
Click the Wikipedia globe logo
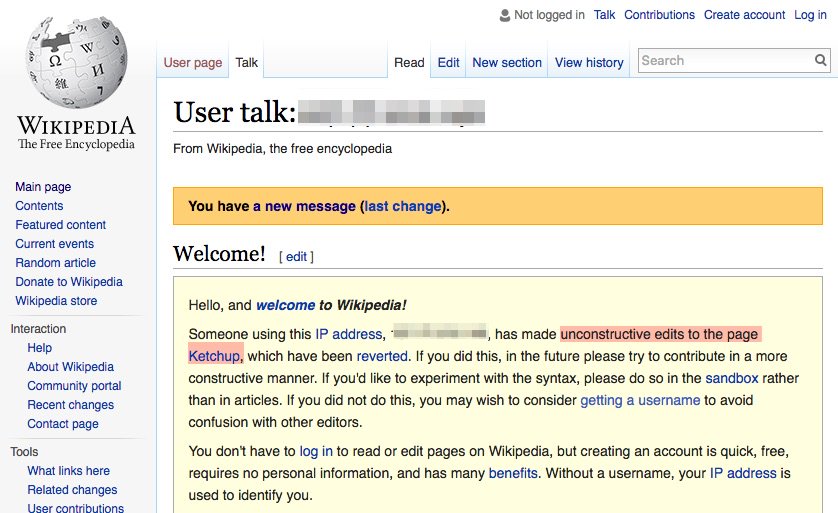[x=76, y=61]
